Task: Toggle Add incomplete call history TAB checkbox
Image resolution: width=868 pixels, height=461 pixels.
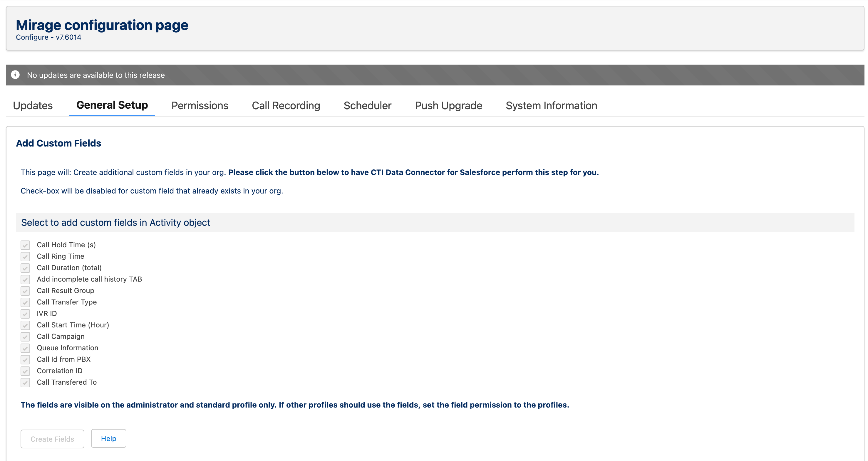Action: pyautogui.click(x=25, y=280)
